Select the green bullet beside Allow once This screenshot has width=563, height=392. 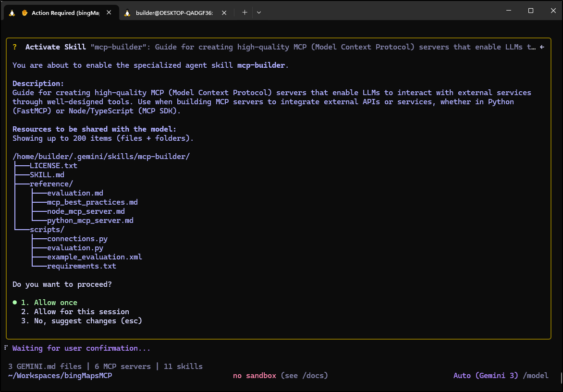tap(15, 303)
